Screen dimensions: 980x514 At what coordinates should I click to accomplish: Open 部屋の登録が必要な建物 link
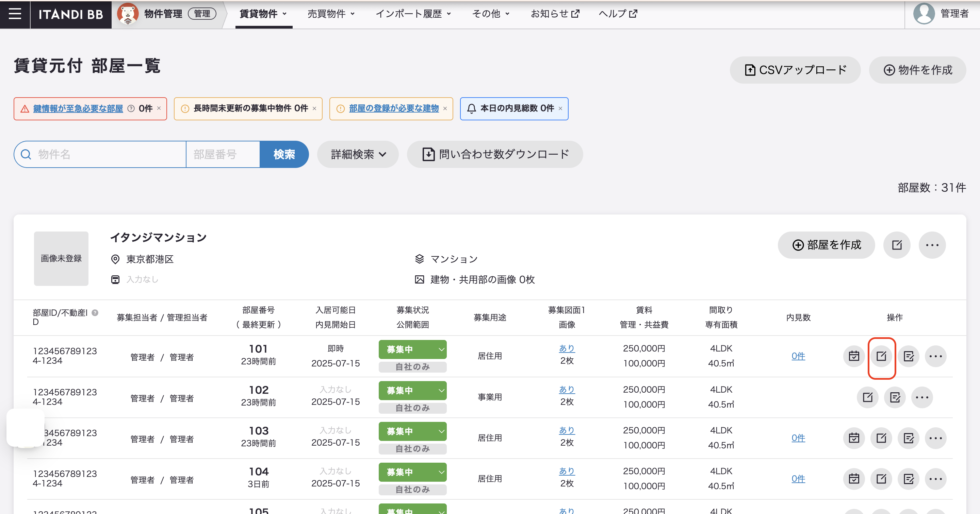[x=394, y=108]
